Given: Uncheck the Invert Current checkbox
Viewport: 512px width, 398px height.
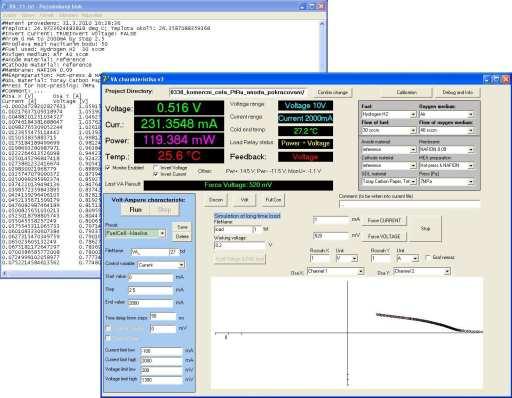Looking at the screenshot, I should tap(155, 174).
